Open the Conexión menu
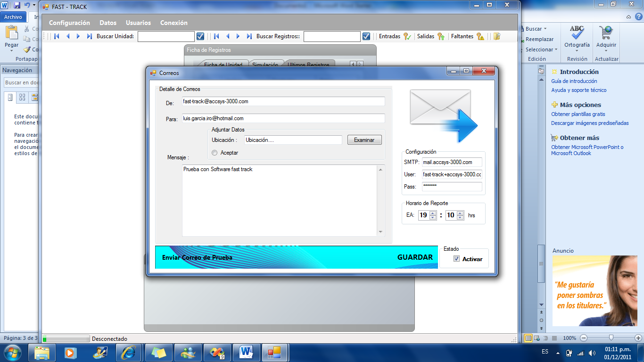The image size is (644, 362). pyautogui.click(x=173, y=23)
